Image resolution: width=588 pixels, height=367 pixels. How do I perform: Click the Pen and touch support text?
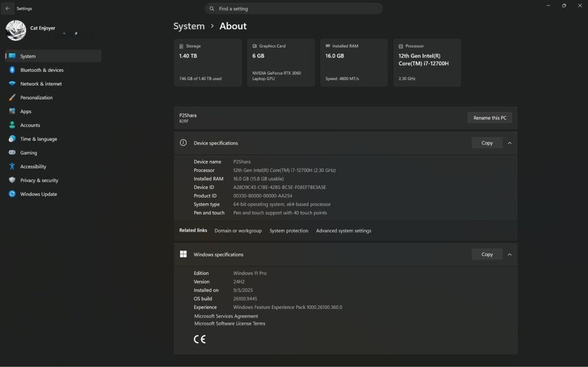coord(280,213)
